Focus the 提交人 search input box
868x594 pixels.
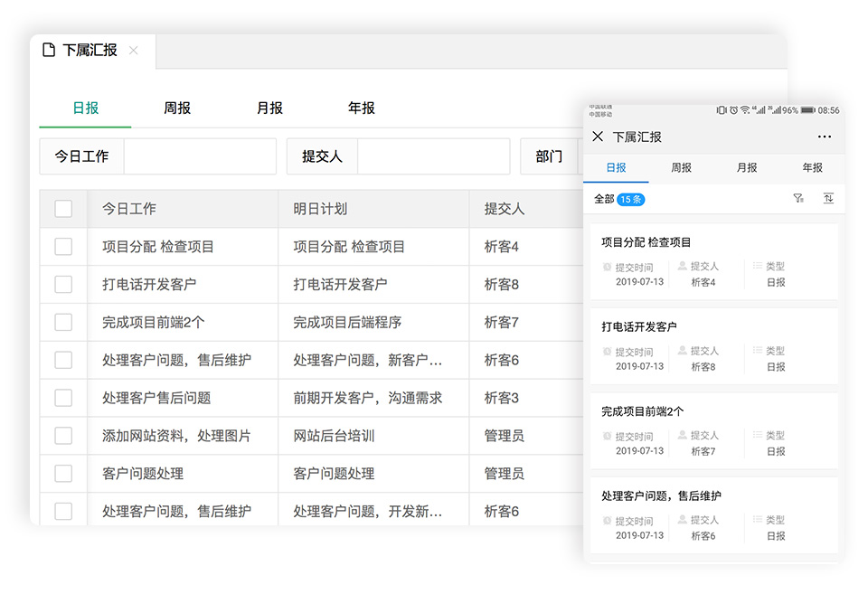pyautogui.click(x=433, y=156)
